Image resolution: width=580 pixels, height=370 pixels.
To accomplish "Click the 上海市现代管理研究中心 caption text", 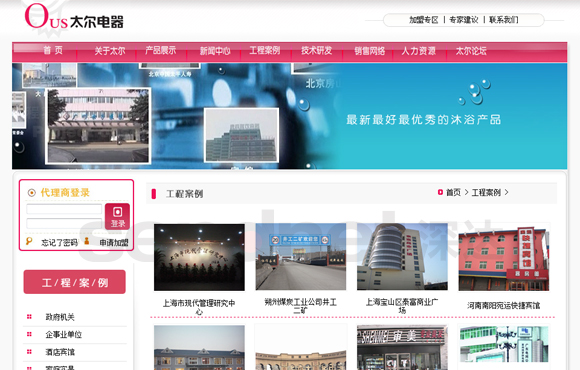I will tap(199, 307).
